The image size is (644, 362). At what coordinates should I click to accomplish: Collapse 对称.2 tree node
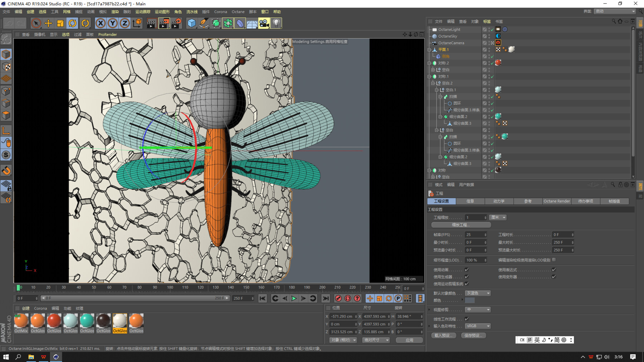click(x=429, y=63)
